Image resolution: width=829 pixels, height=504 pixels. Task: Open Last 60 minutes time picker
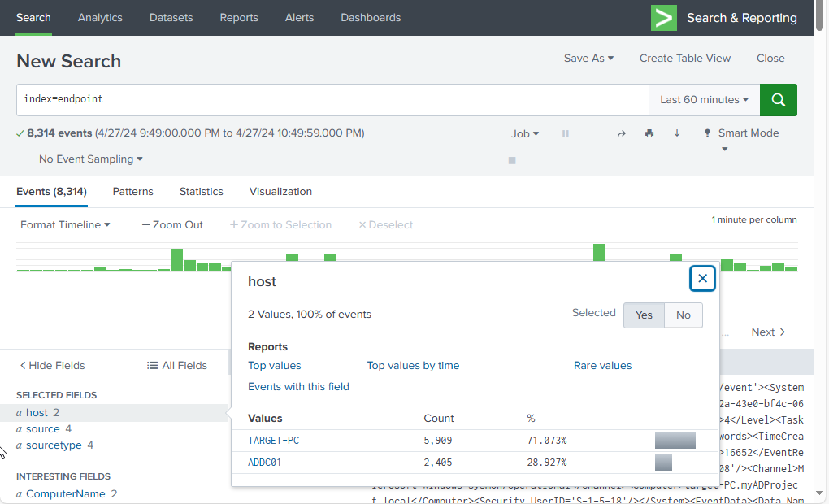704,100
